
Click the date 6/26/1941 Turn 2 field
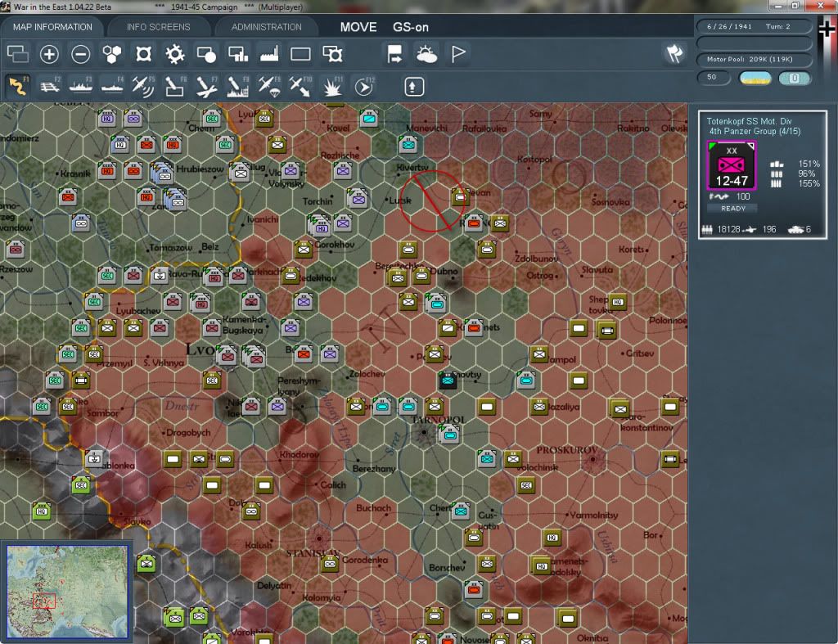tap(754, 26)
